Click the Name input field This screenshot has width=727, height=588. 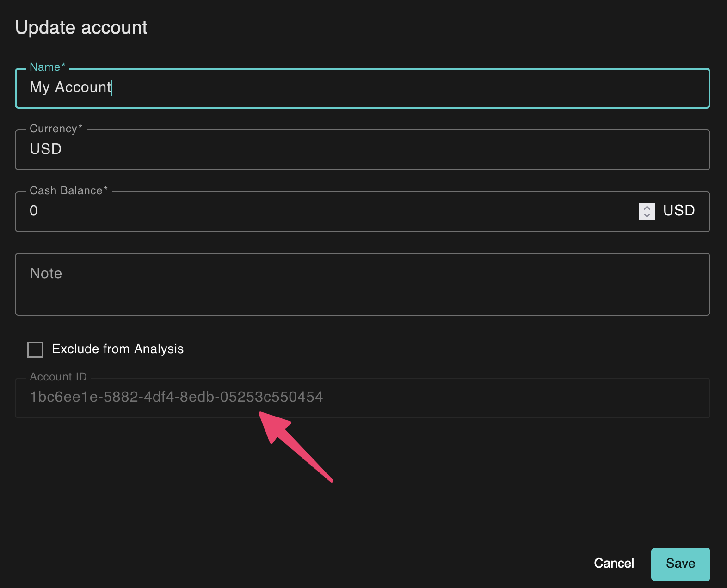coord(362,88)
